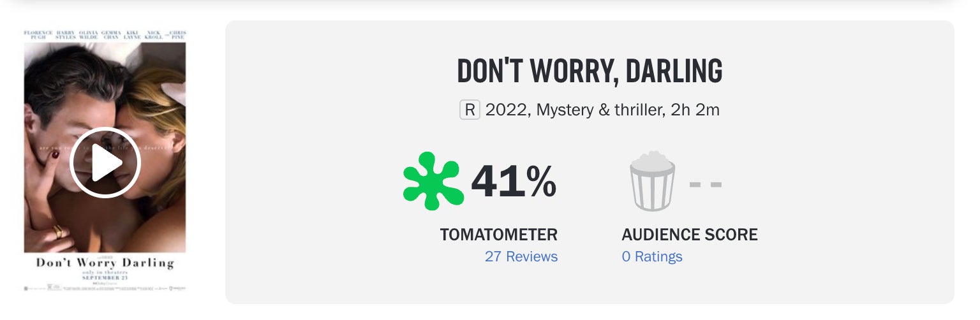Click the popcorn bucket audience icon
980x320 pixels.
coord(652,181)
